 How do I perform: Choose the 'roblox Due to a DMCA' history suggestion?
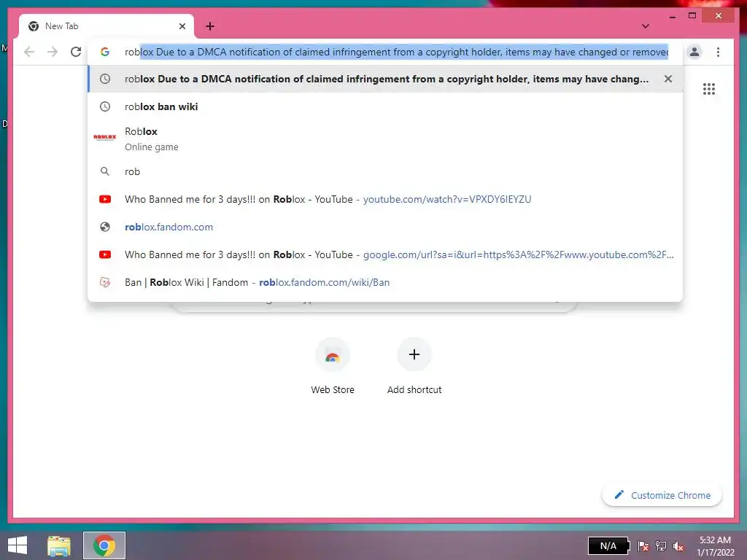(385, 79)
